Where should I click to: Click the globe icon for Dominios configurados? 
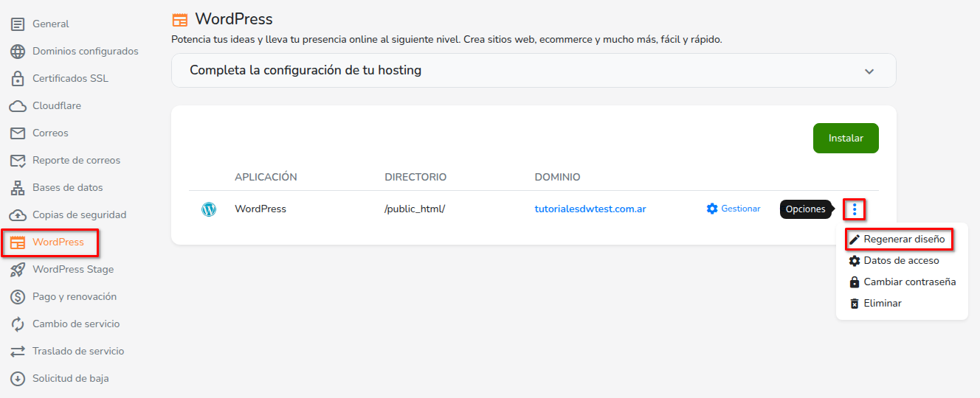tap(18, 52)
